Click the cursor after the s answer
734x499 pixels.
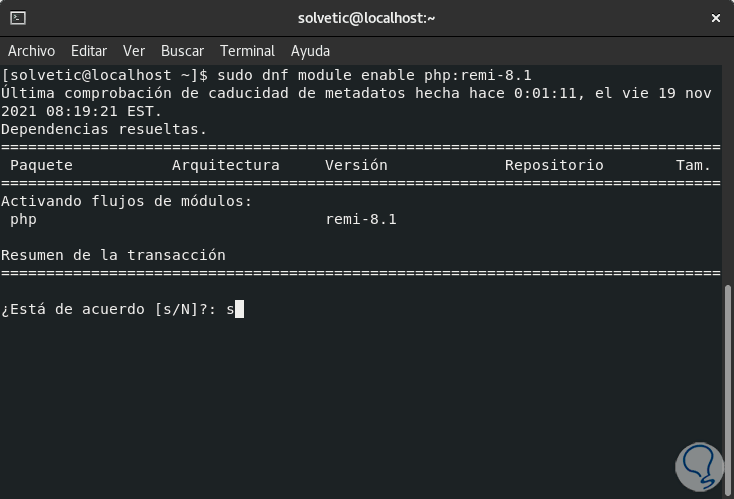(239, 309)
